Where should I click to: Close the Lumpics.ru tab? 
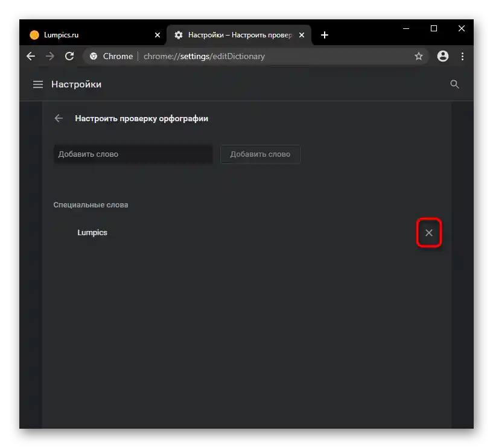(157, 35)
